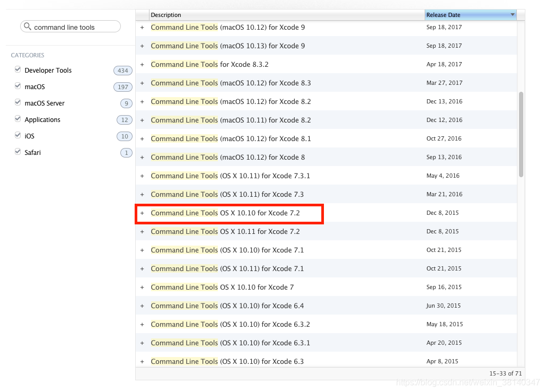
Task: Toggle the macOS Server category checkbox
Action: click(17, 102)
